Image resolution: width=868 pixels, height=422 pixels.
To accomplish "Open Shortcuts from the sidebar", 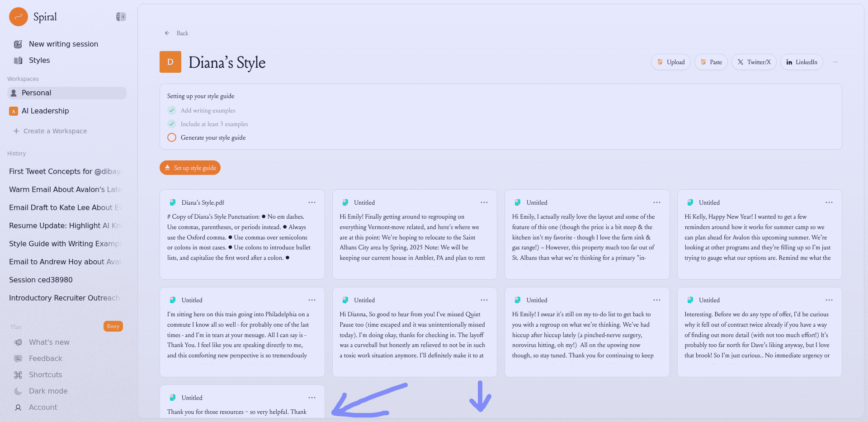I will click(x=45, y=375).
